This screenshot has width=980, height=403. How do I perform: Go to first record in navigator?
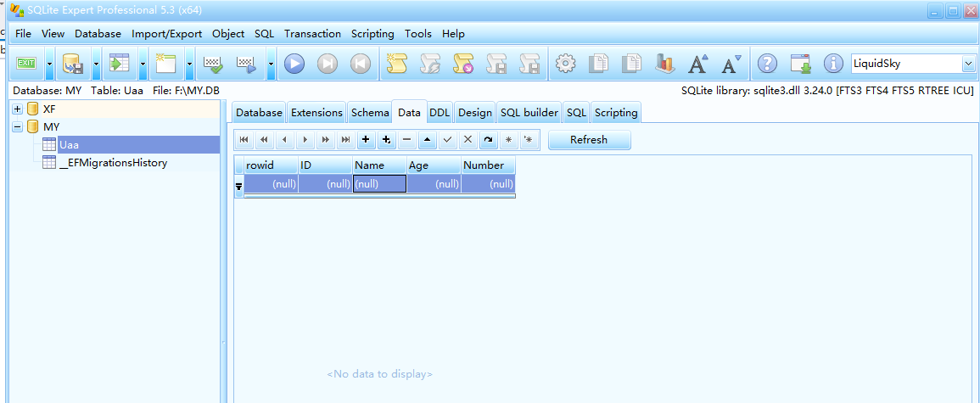[x=244, y=140]
